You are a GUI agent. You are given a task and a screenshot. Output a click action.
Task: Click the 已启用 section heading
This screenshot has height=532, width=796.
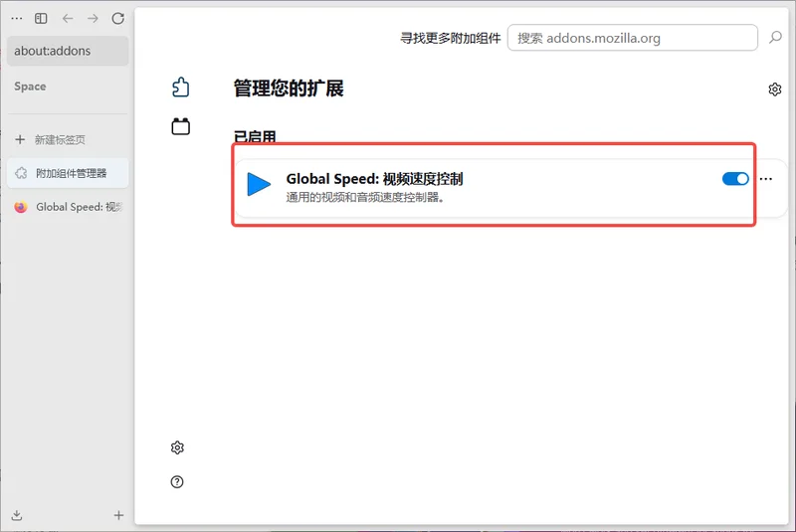[x=255, y=137]
